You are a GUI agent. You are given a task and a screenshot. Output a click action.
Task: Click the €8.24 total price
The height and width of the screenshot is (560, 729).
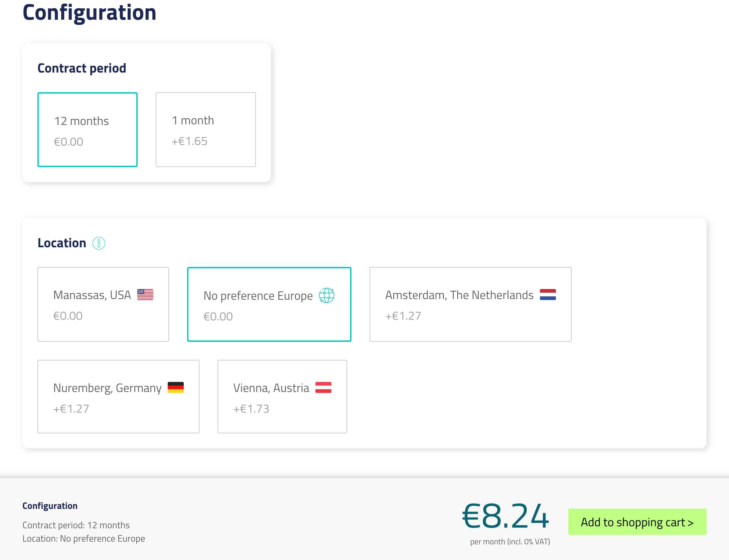click(505, 517)
